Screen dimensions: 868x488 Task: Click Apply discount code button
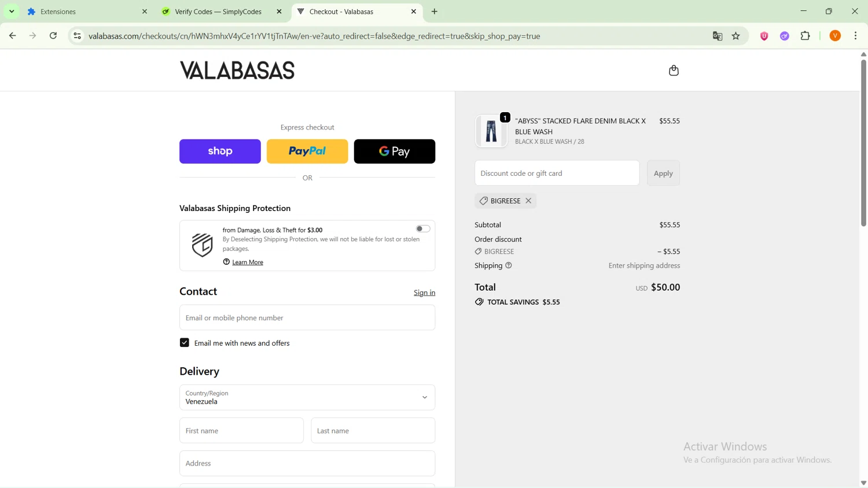[x=663, y=173]
